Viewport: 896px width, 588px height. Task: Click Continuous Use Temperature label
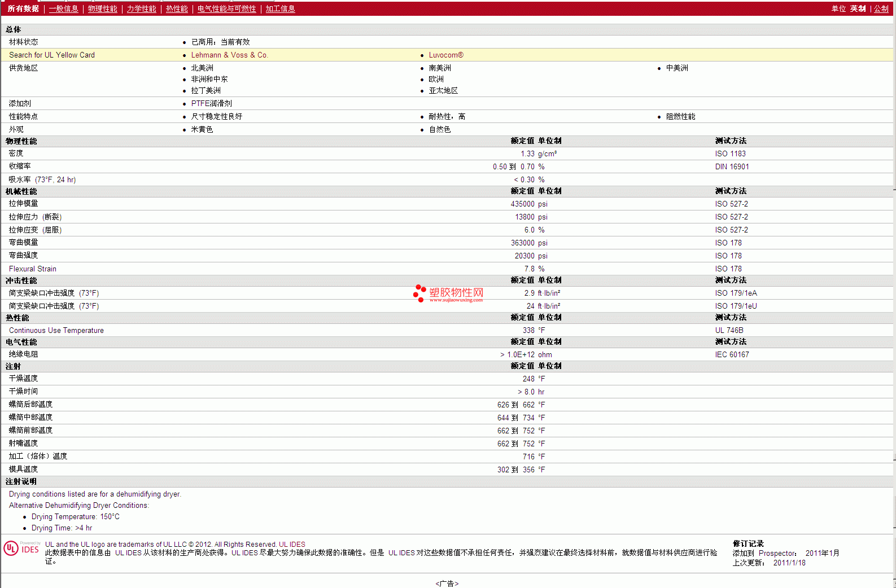point(56,330)
